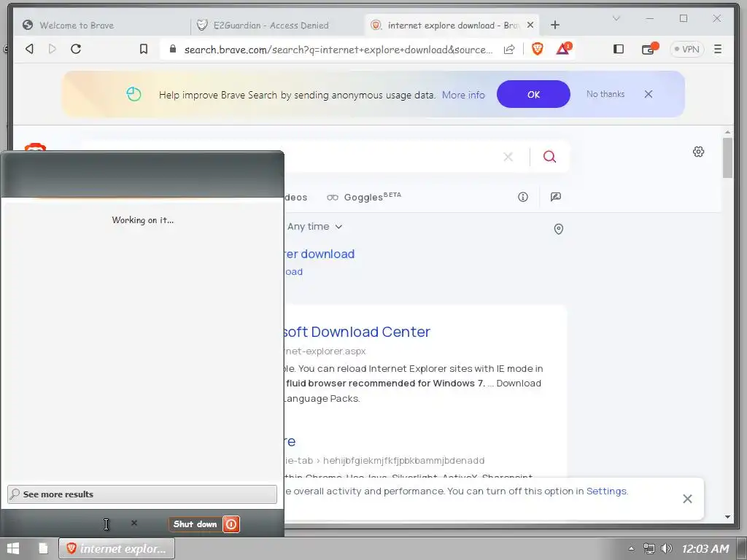The height and width of the screenshot is (560, 747).
Task: Open the Microsoft Download Center result
Action: [x=356, y=332]
